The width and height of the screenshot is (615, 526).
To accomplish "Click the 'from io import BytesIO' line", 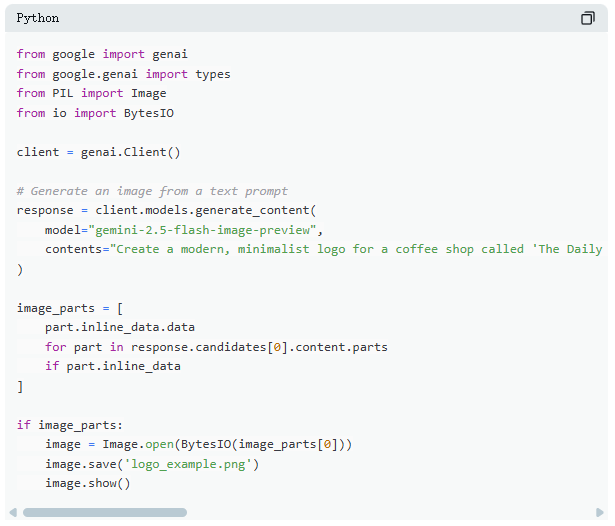I will (95, 113).
